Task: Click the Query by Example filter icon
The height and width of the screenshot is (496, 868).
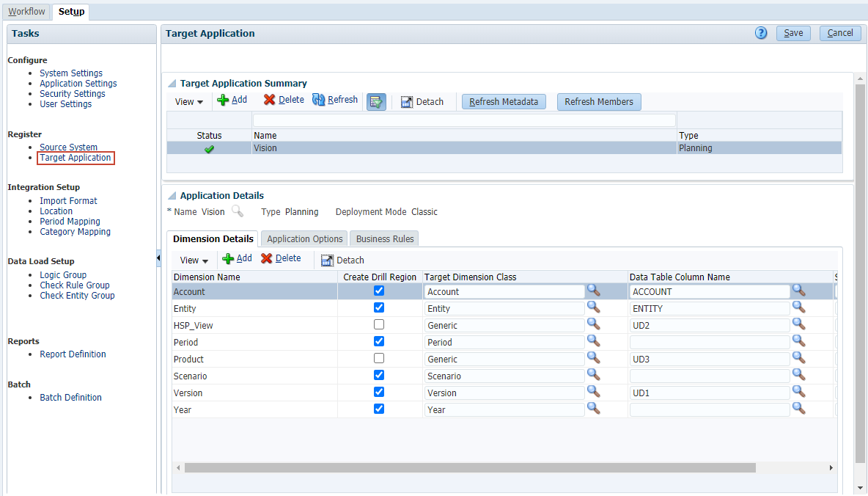Action: pyautogui.click(x=376, y=102)
